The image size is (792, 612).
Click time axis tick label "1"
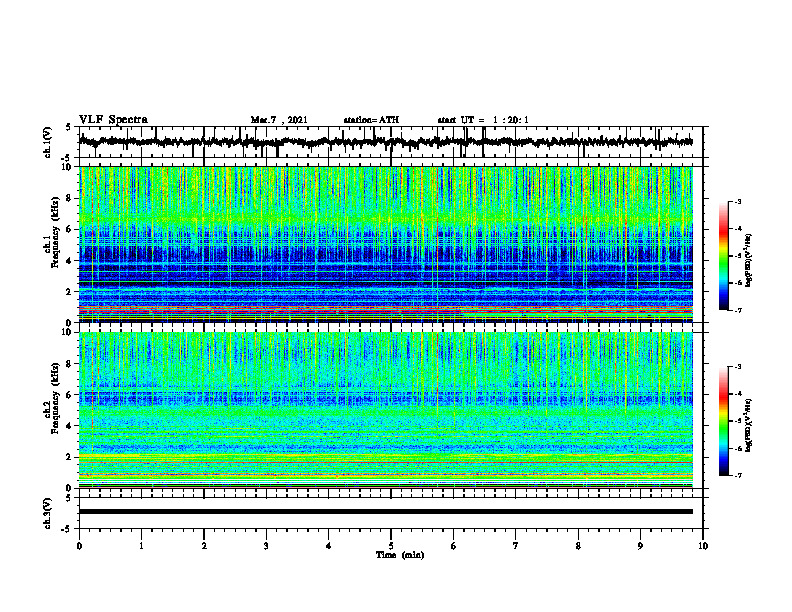tap(141, 546)
